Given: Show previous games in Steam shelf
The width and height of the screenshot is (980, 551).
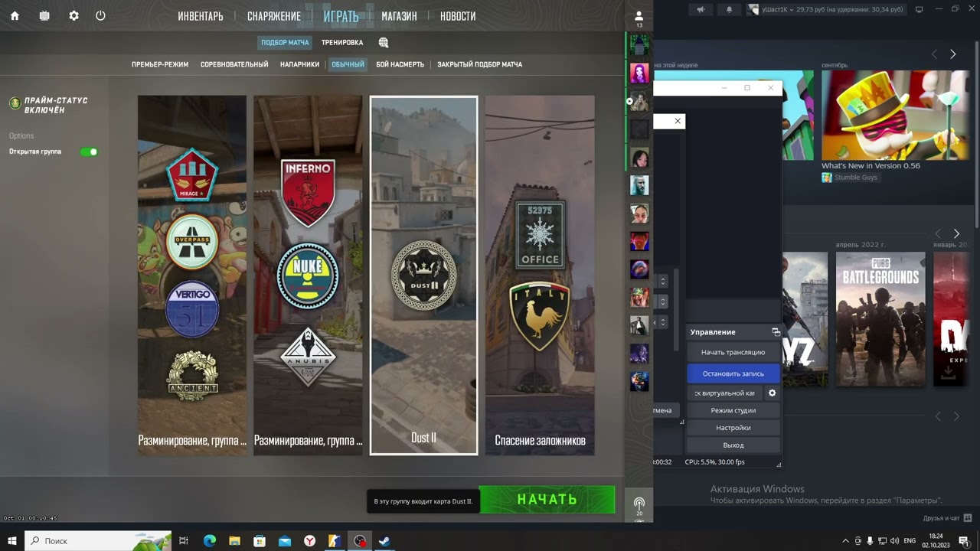Looking at the screenshot, I should click(x=937, y=233).
